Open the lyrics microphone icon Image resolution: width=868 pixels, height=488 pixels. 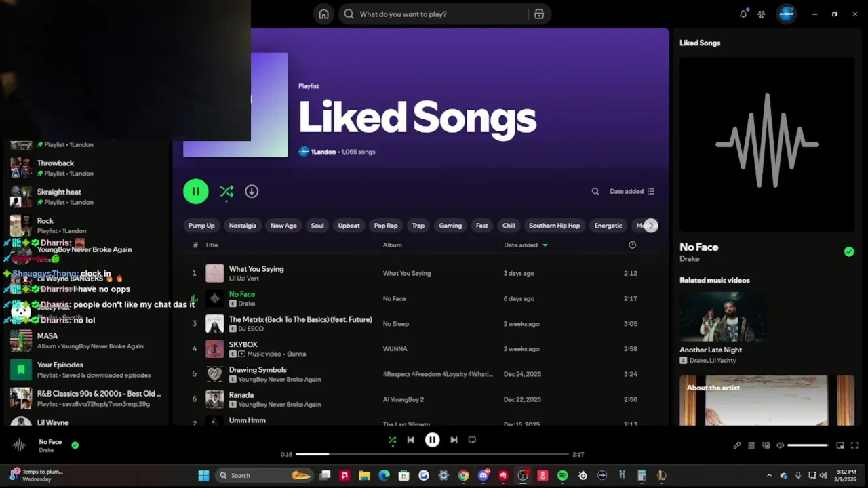pos(737,445)
